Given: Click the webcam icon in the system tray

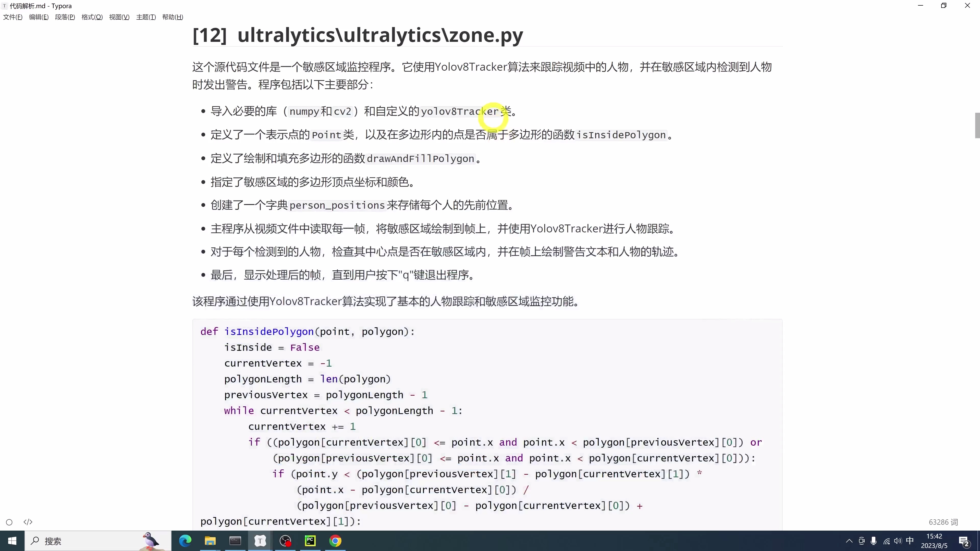Looking at the screenshot, I should [x=861, y=541].
